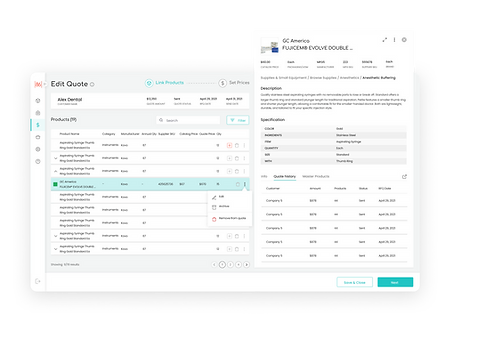Screen dimensions: 485x363
Task: Open the product detail panel three-dot menu
Action: tap(395, 40)
